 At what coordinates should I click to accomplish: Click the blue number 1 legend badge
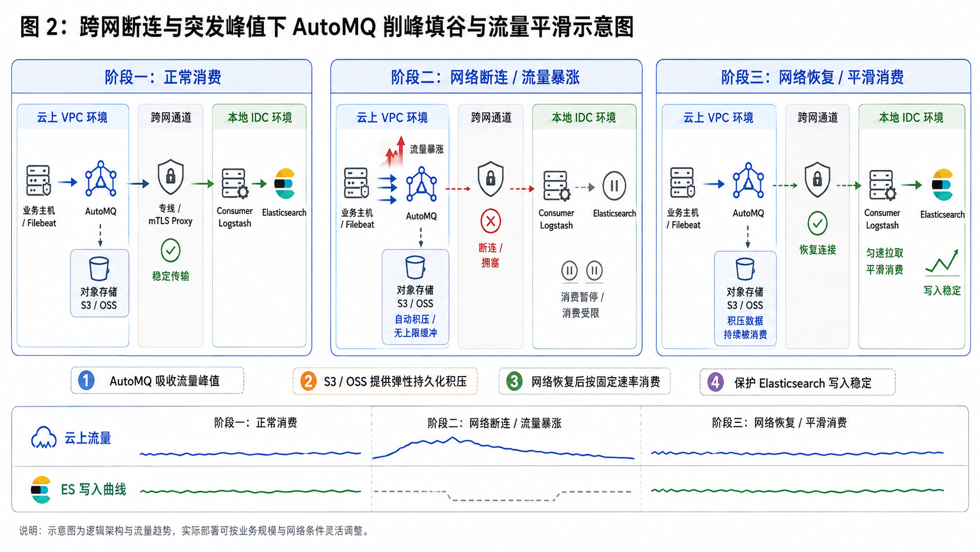coord(86,381)
